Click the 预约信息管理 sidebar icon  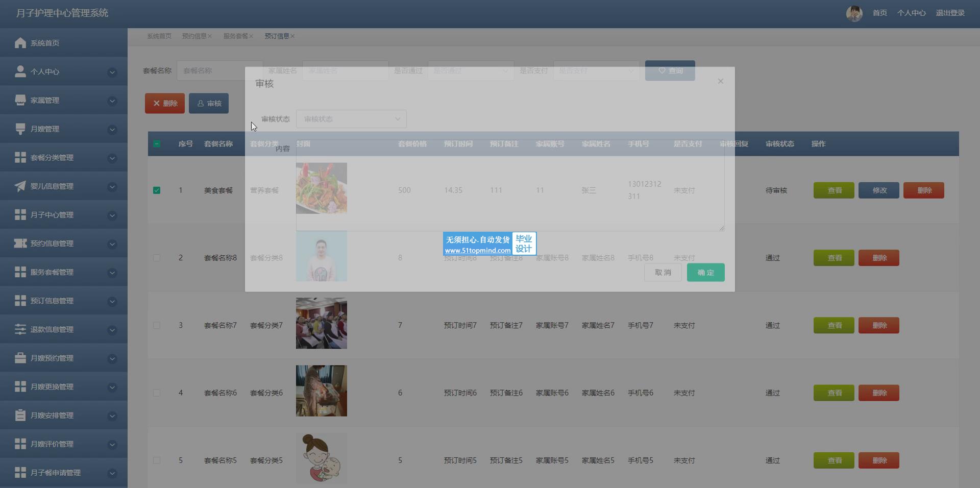[x=20, y=243]
